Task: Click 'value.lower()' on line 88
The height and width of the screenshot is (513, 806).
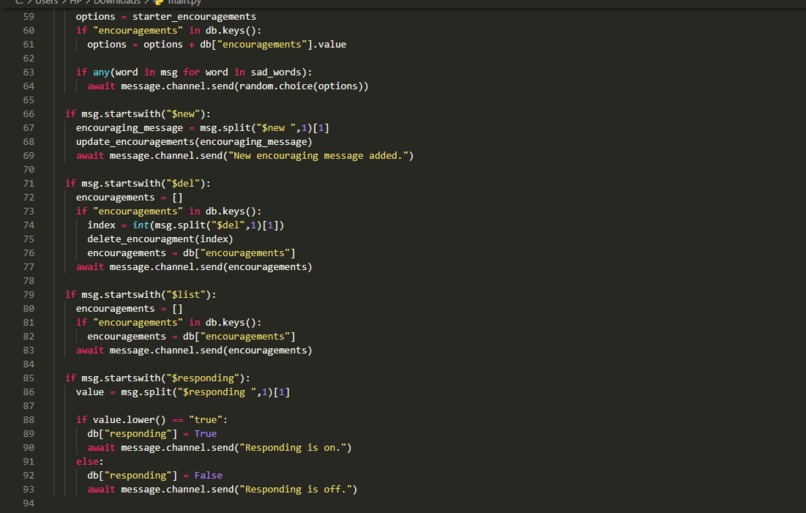Action: pos(129,419)
